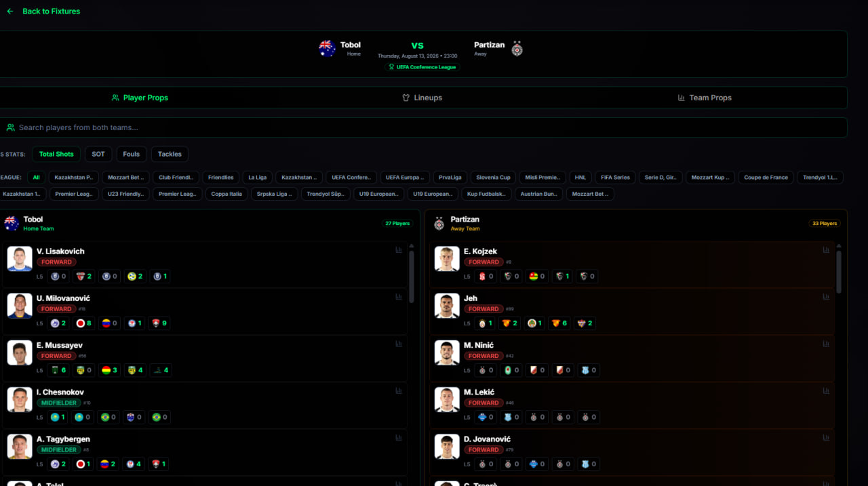Screen dimensions: 868x486
Task: Click the back arrow icon beside Back to Fixtures
Action: click(10, 12)
